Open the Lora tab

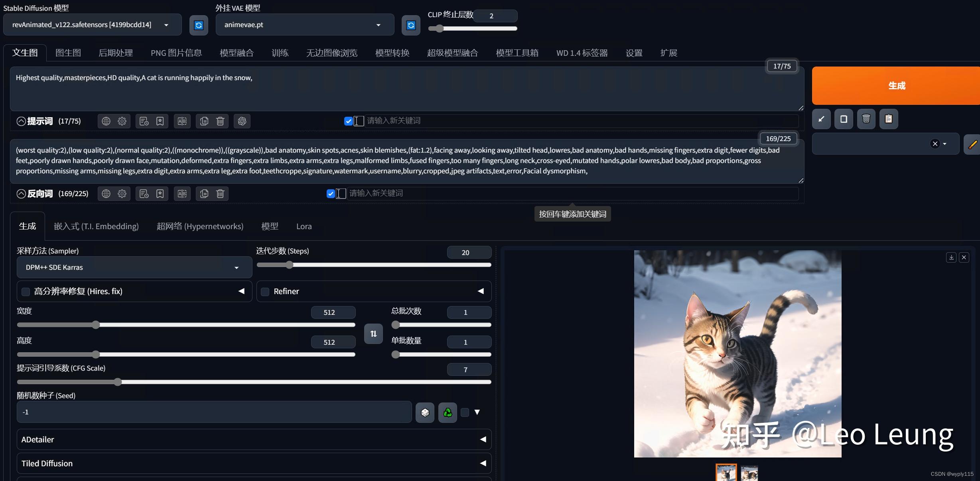tap(304, 226)
